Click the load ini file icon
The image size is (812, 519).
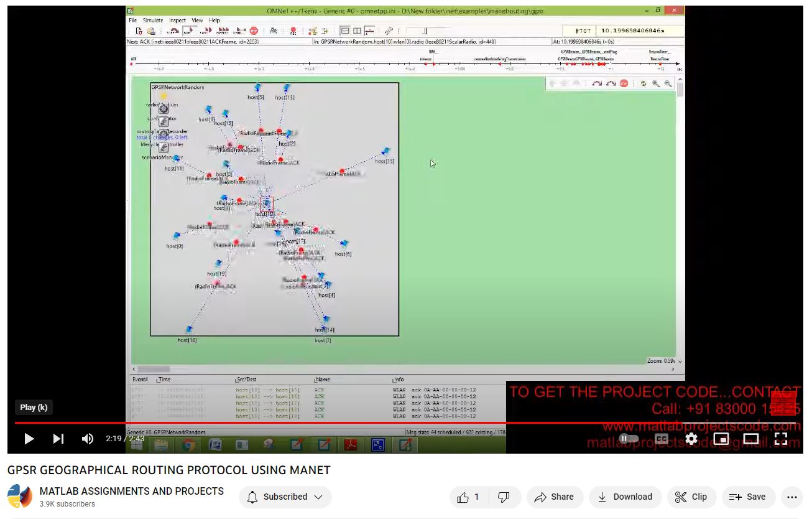tap(151, 30)
